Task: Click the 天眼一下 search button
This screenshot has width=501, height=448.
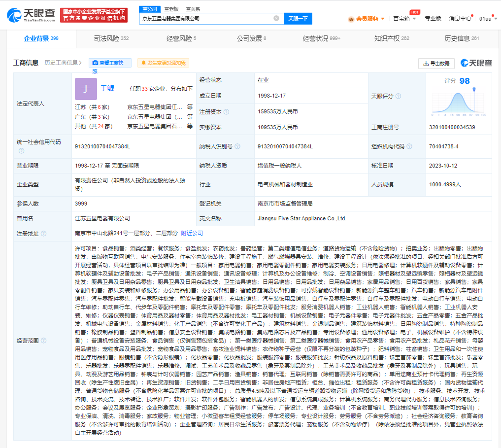Action: (x=298, y=18)
